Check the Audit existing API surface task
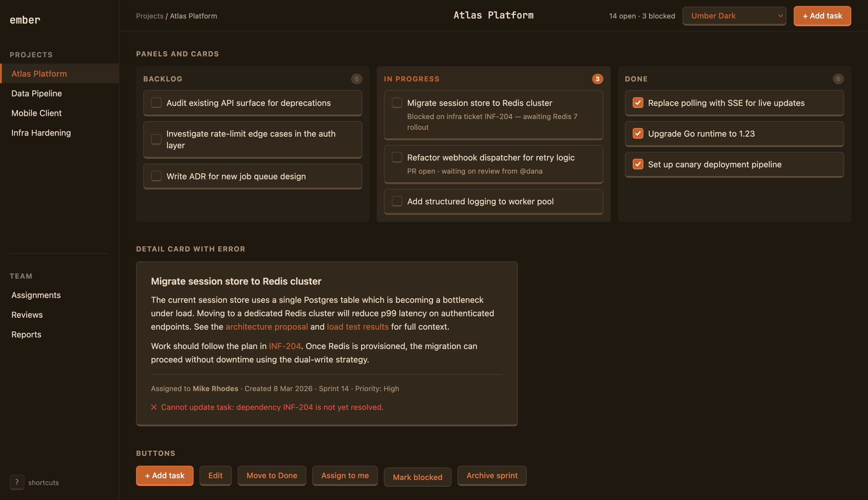The width and height of the screenshot is (868, 500). click(156, 103)
